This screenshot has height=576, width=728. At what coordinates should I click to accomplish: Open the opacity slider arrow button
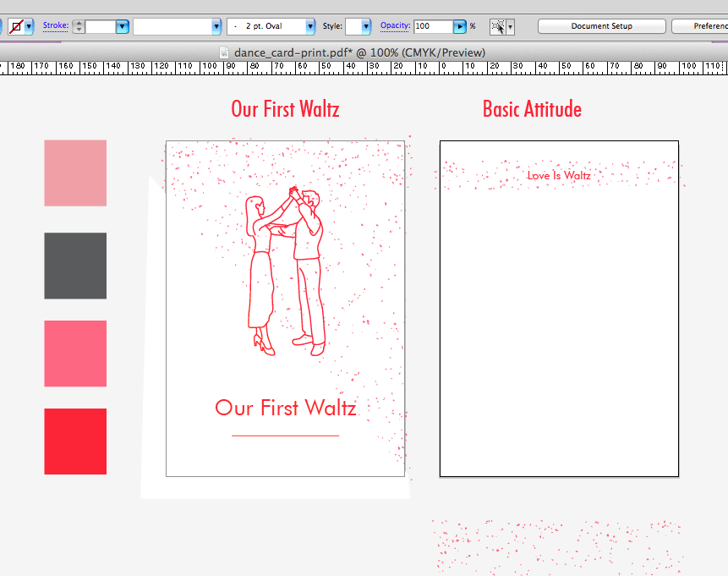click(459, 26)
